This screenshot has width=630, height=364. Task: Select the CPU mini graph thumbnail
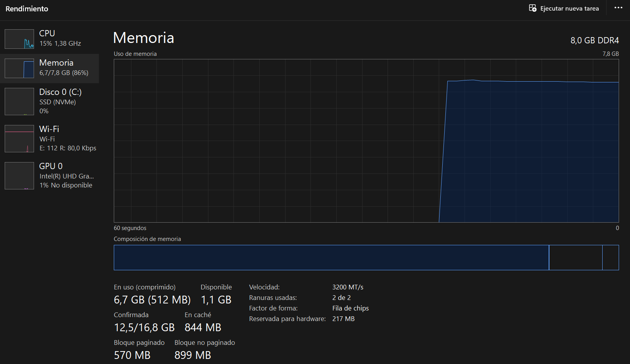point(19,39)
